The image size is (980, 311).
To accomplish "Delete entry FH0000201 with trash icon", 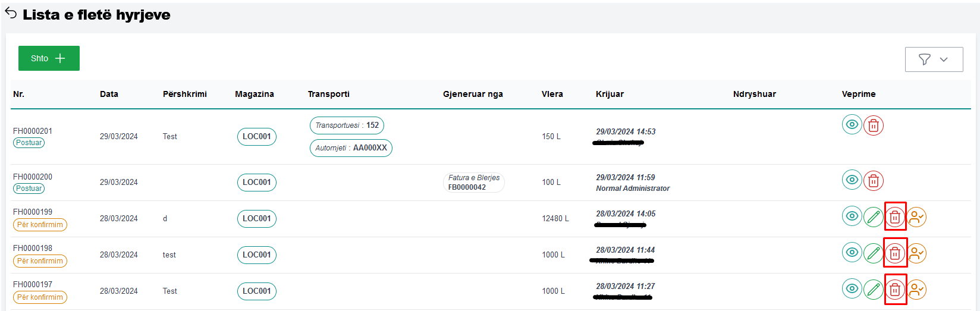I will pos(873,125).
